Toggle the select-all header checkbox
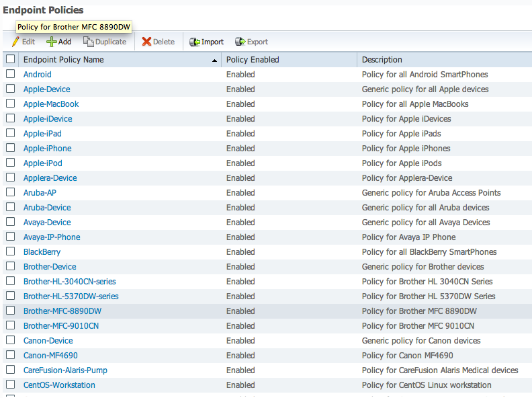This screenshot has height=398, width=532. click(x=10, y=59)
